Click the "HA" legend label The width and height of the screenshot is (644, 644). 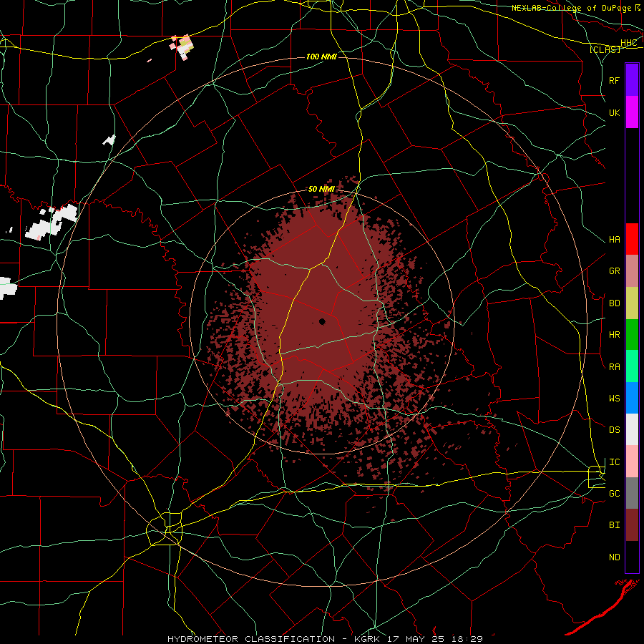pos(614,240)
